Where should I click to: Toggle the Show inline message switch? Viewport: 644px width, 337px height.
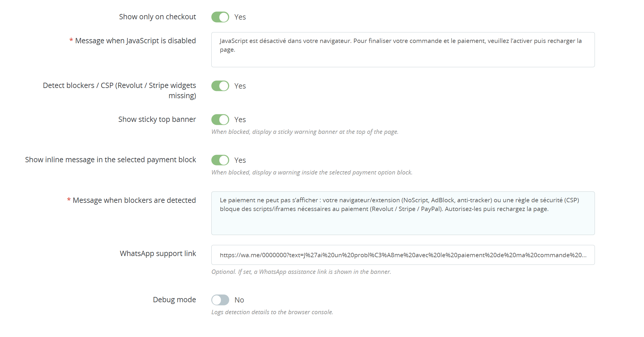[x=220, y=160]
